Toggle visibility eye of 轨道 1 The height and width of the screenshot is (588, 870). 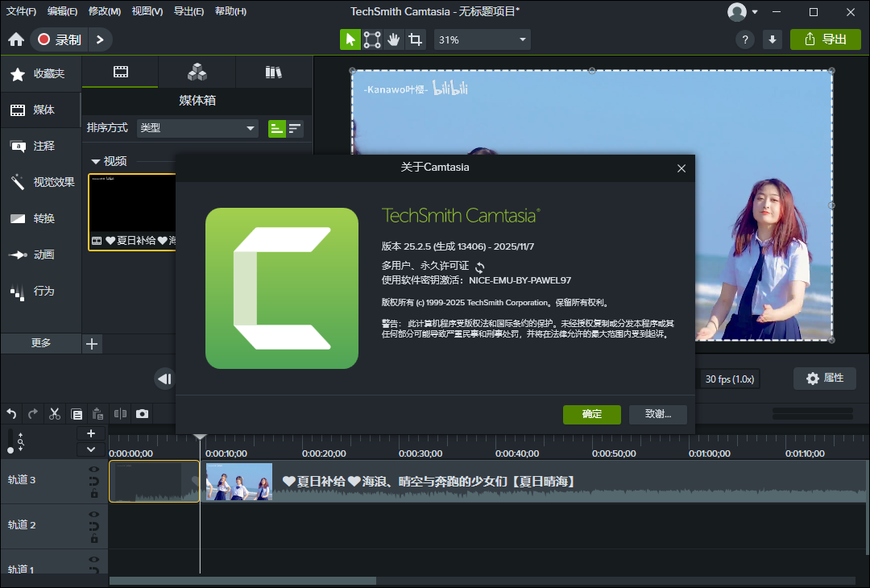pyautogui.click(x=94, y=560)
